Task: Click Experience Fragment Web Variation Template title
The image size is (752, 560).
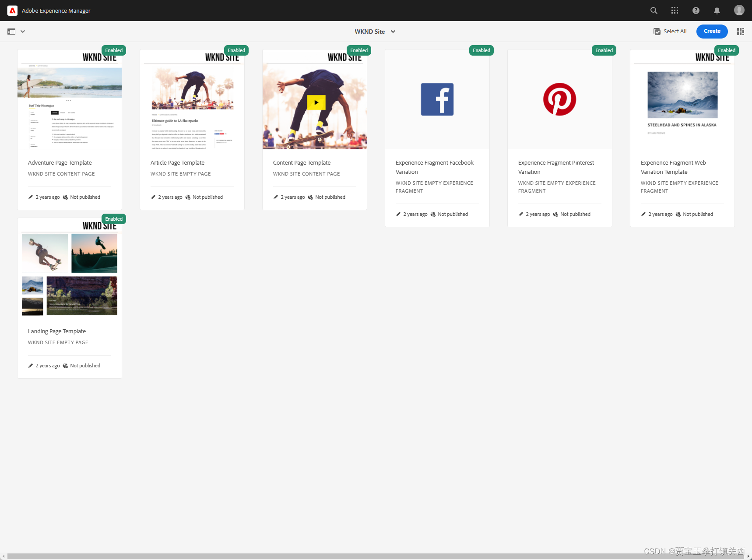Action: tap(673, 167)
